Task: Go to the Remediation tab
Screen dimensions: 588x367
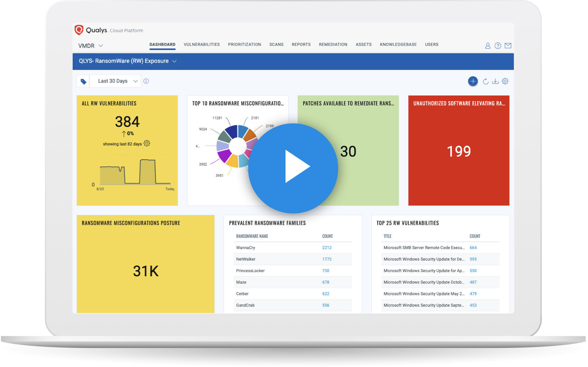Action: pos(333,45)
